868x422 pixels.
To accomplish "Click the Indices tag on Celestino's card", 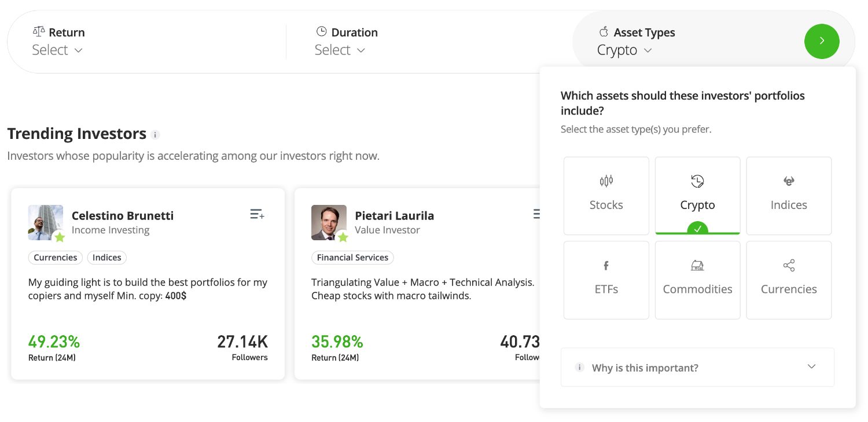I will point(107,258).
